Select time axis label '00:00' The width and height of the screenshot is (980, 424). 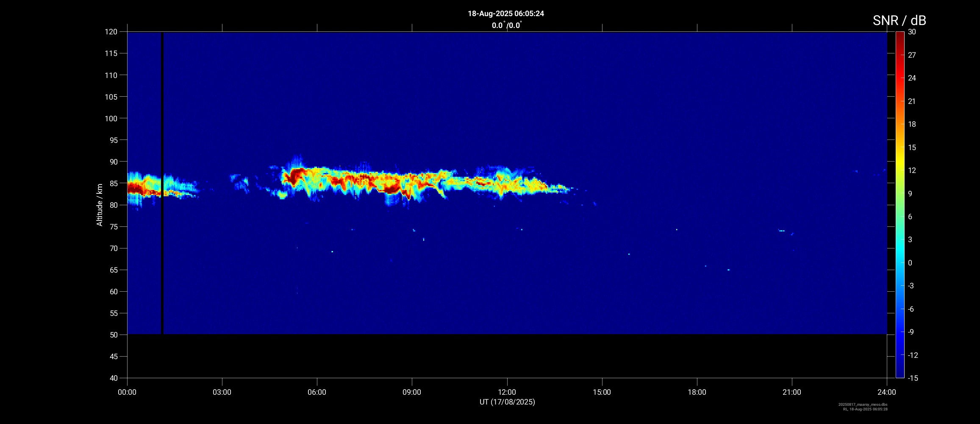(x=127, y=392)
